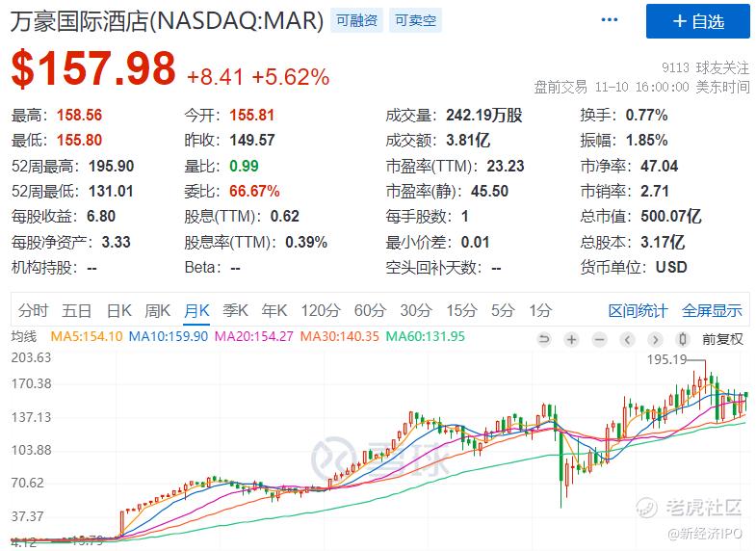Click the MA60:131.95 moving average label

click(426, 336)
